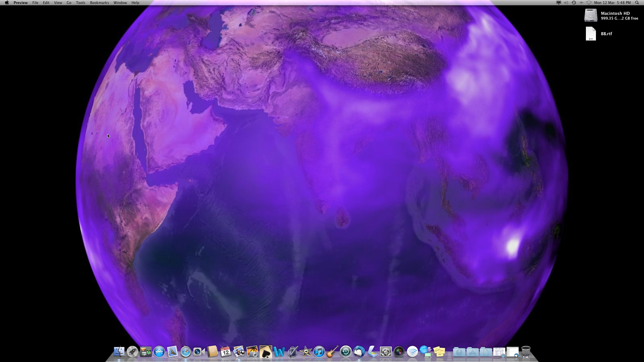The height and width of the screenshot is (362, 644).
Task: Restore the minimized Safari window
Action: 499,352
